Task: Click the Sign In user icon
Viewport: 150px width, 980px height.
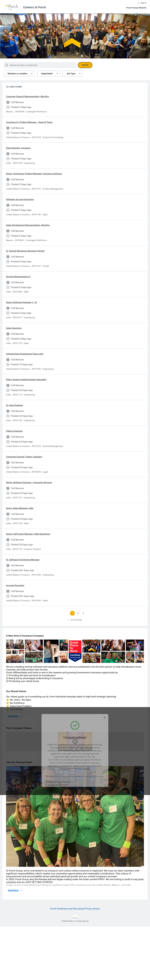Action: (x=139, y=3)
